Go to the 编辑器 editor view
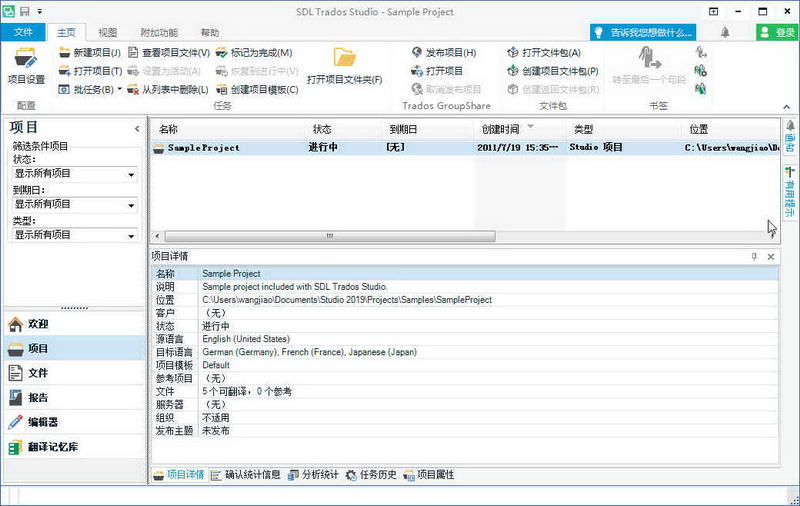This screenshot has height=506, width=800. pos(74,422)
